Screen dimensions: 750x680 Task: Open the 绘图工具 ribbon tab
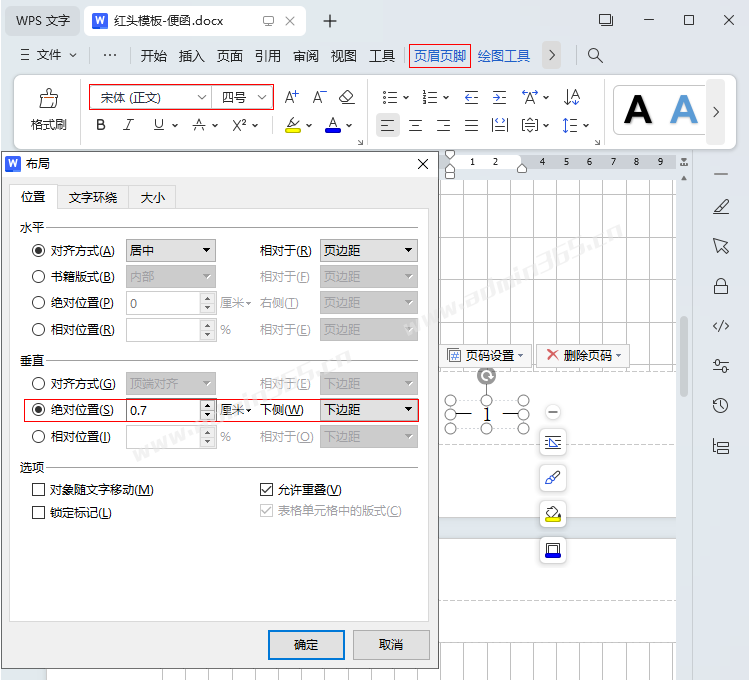coord(504,56)
